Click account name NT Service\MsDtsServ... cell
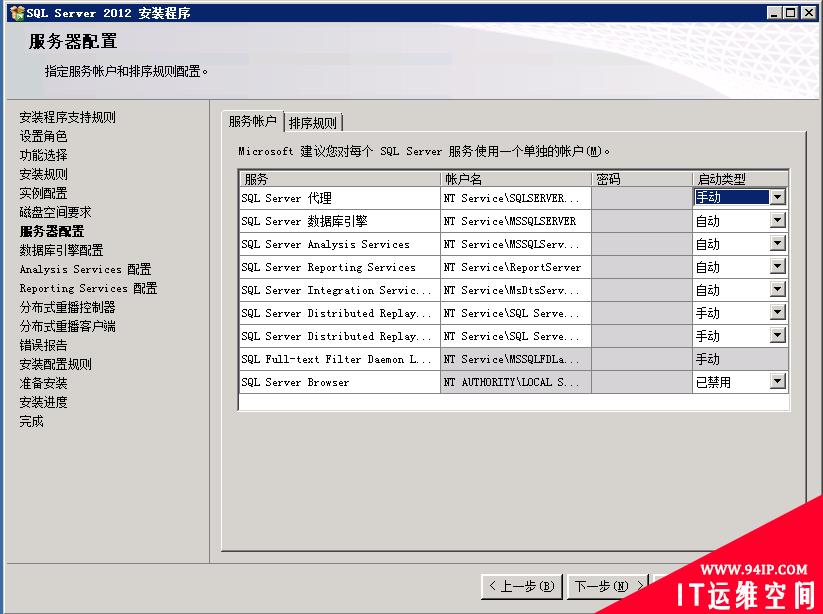 click(x=516, y=290)
